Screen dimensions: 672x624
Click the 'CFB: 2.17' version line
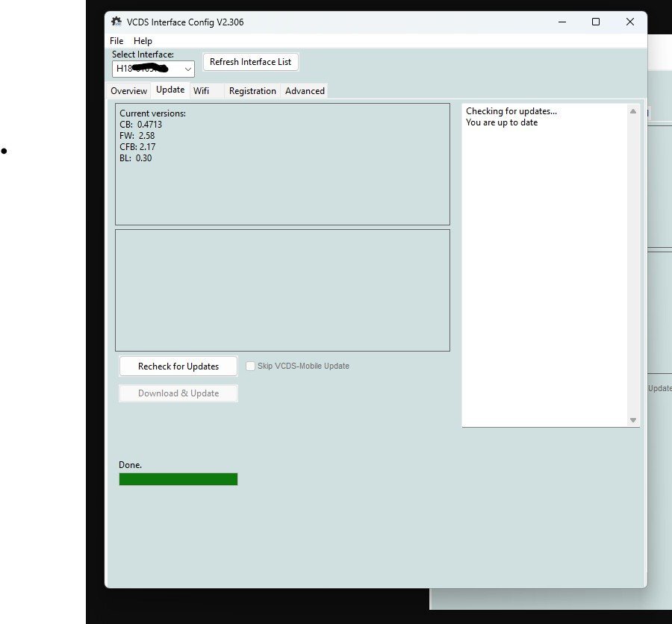click(x=137, y=147)
